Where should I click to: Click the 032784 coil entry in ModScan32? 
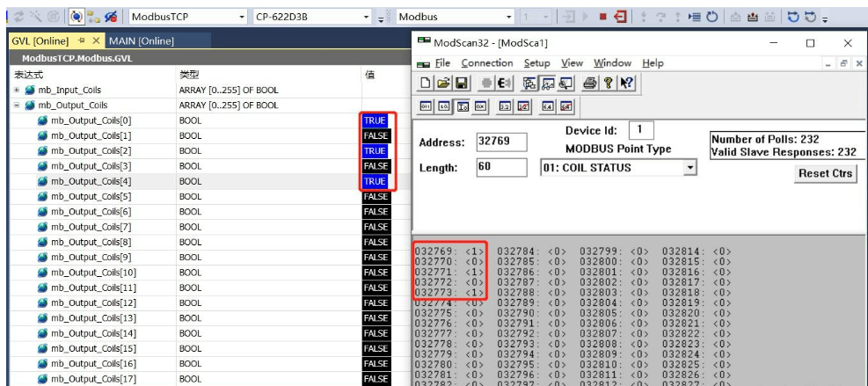532,251
